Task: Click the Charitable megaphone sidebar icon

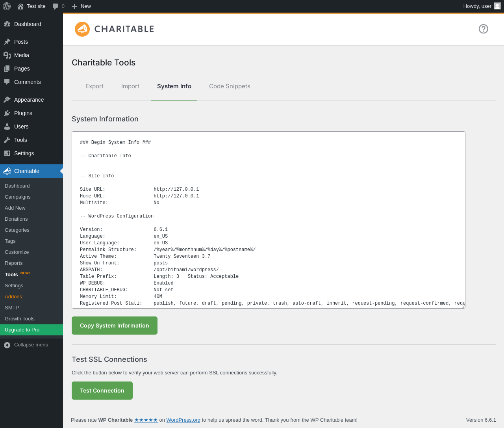Action: click(7, 171)
